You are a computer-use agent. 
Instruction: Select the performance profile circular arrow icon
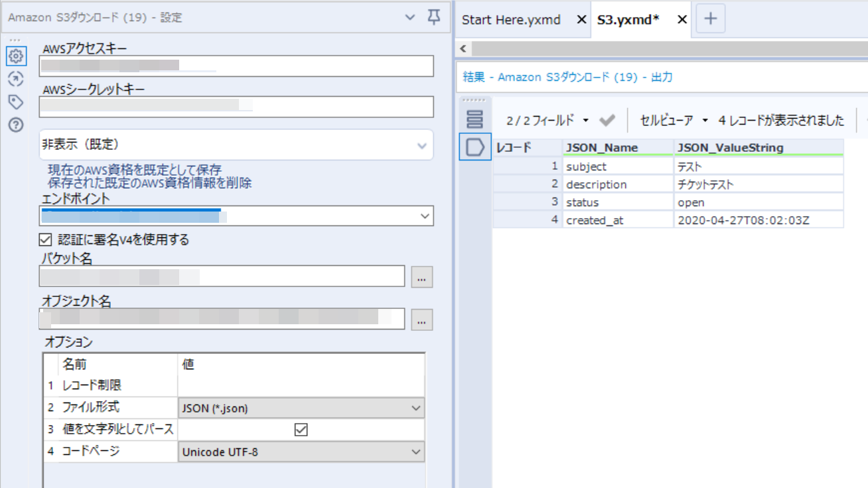point(16,79)
